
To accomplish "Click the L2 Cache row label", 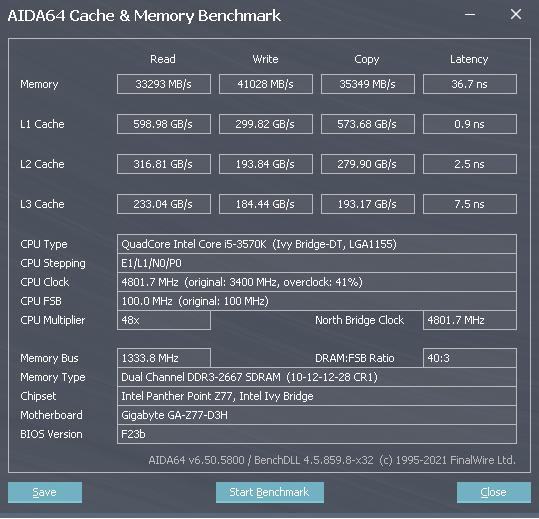I will tap(42, 164).
